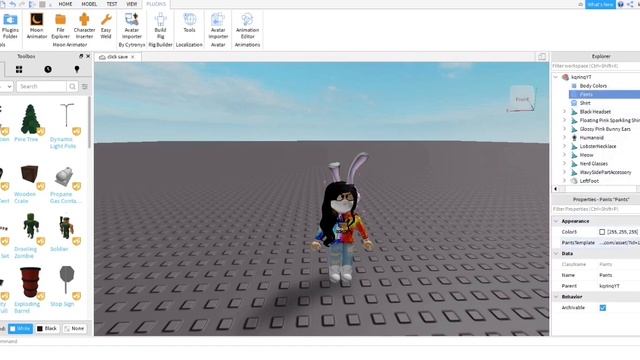This screenshot has width=640, height=360.
Task: Switch to the MODEL ribbon tab
Action: [89, 4]
